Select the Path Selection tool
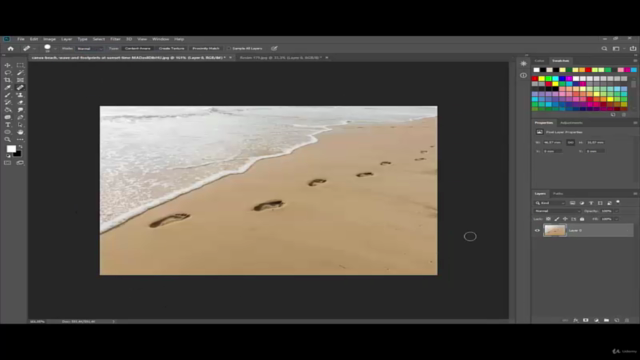Viewport: 640px width, 360px height. click(20, 125)
